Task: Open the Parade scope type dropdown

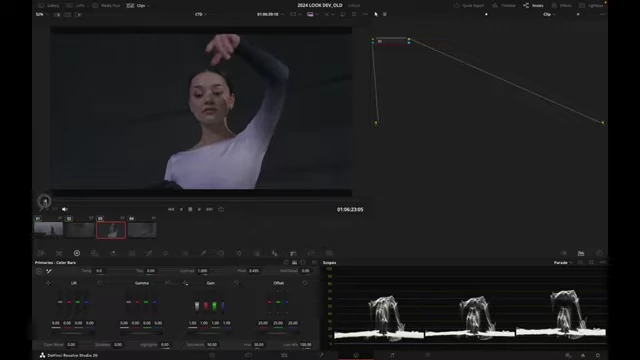Action: [563, 263]
